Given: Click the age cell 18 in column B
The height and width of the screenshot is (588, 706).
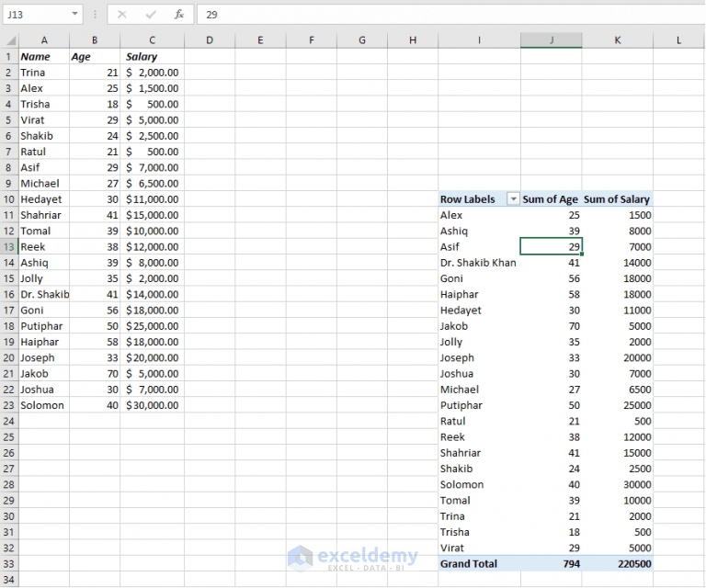Looking at the screenshot, I should pyautogui.click(x=95, y=105).
